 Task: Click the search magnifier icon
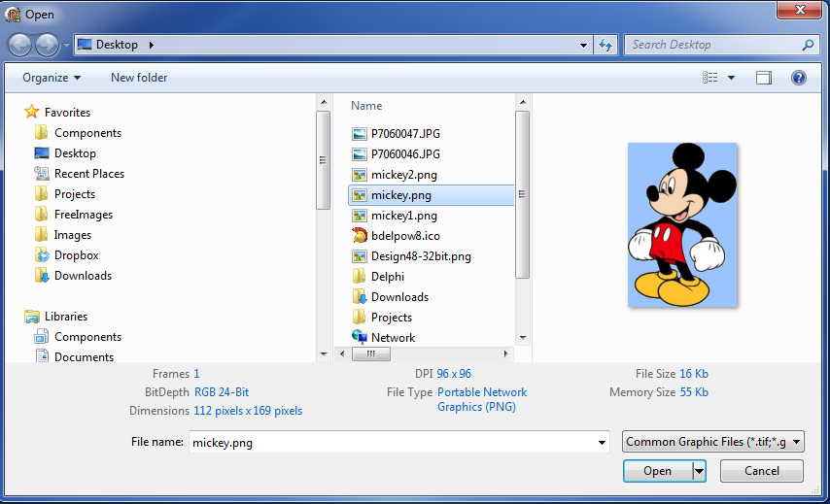[x=808, y=45]
